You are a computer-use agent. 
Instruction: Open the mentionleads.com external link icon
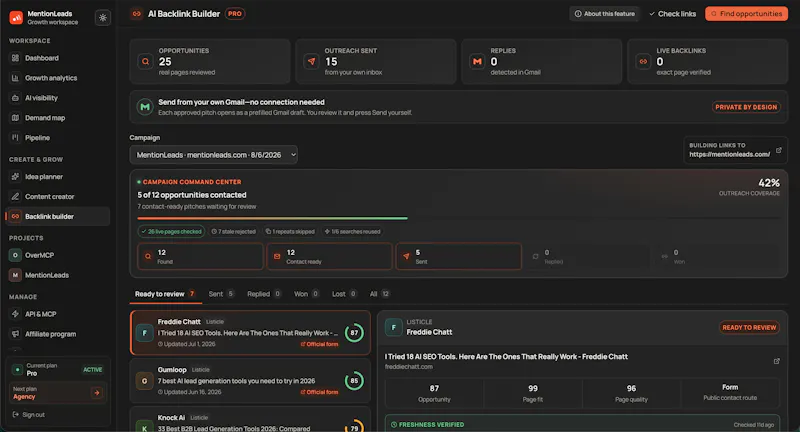coord(779,150)
